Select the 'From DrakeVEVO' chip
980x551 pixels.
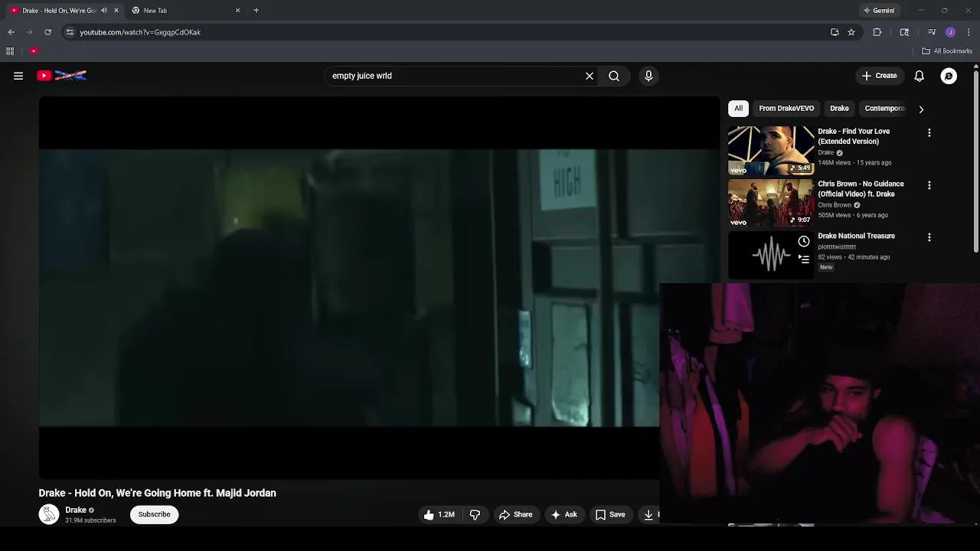pyautogui.click(x=786, y=109)
